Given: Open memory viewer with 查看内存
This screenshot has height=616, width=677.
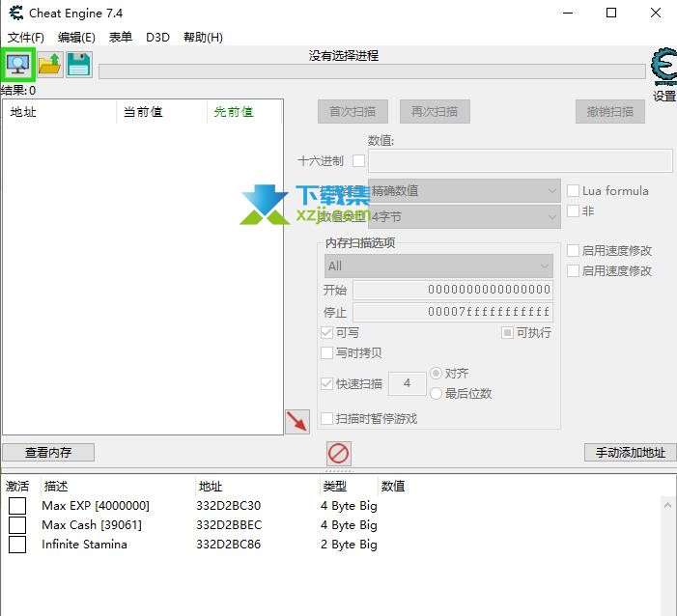Looking at the screenshot, I should point(48,453).
